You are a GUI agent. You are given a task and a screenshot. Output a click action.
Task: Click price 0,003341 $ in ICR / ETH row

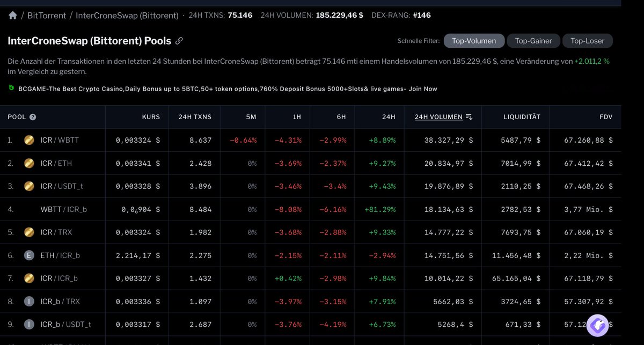[x=138, y=163]
